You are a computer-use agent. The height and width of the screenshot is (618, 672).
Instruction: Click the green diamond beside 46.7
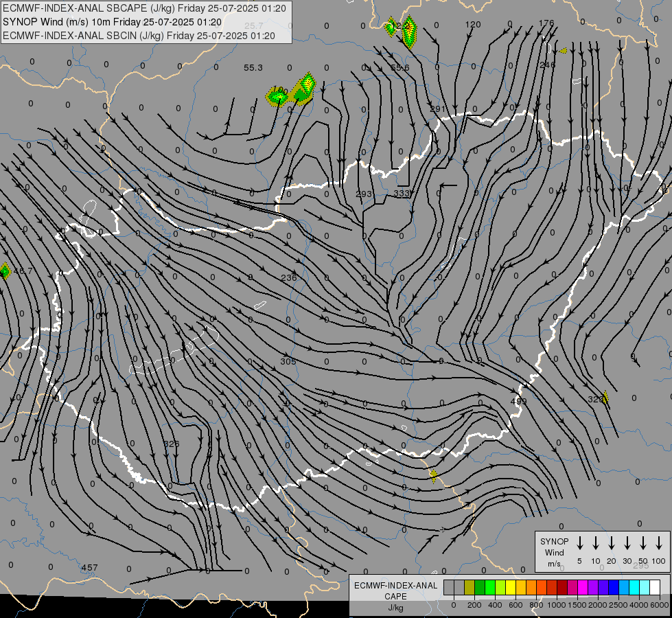[4, 271]
